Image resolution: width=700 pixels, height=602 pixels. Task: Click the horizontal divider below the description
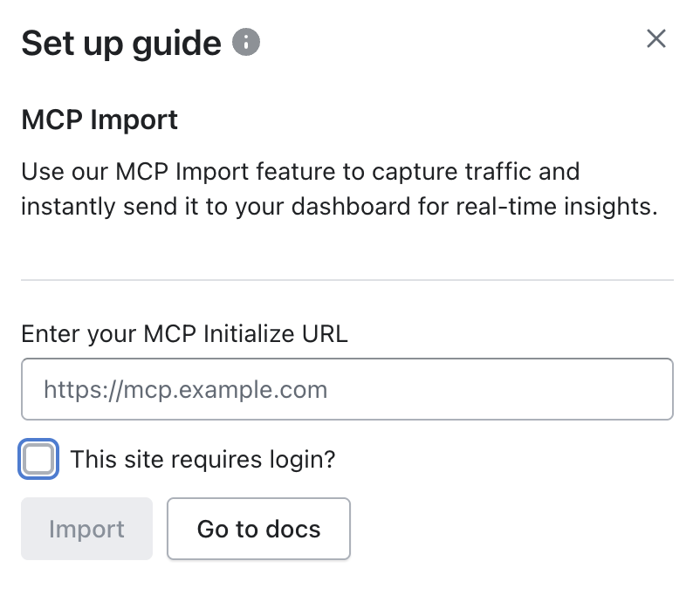coord(347,280)
